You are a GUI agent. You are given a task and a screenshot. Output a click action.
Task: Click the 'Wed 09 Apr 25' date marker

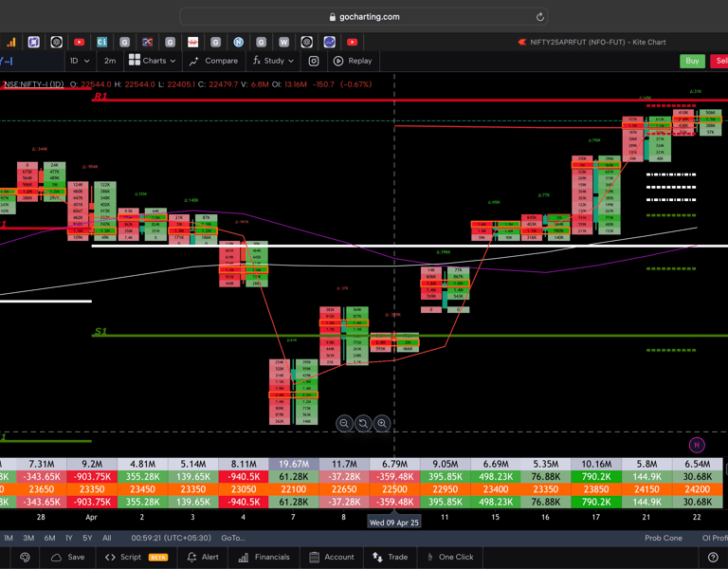pos(393,523)
